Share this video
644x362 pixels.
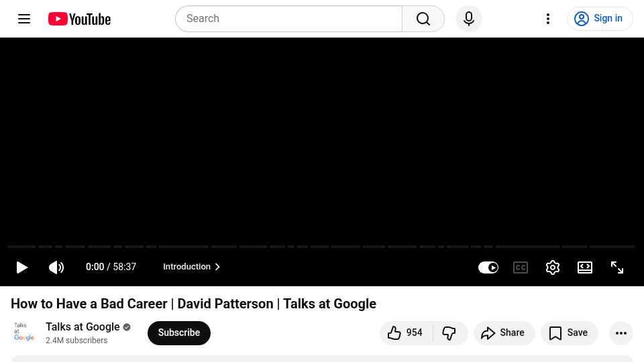pyautogui.click(x=504, y=333)
